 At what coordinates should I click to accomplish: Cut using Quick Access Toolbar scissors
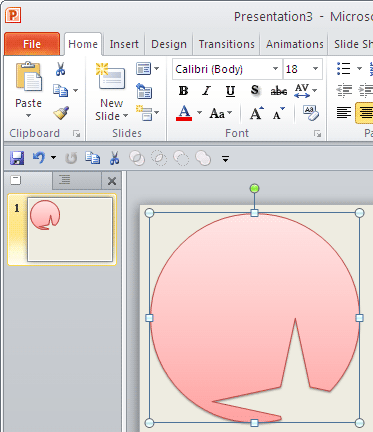point(114,158)
